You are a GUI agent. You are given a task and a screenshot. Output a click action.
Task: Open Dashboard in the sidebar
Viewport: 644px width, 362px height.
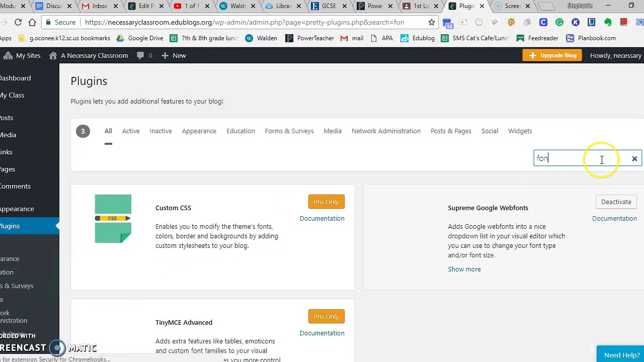pos(15,78)
